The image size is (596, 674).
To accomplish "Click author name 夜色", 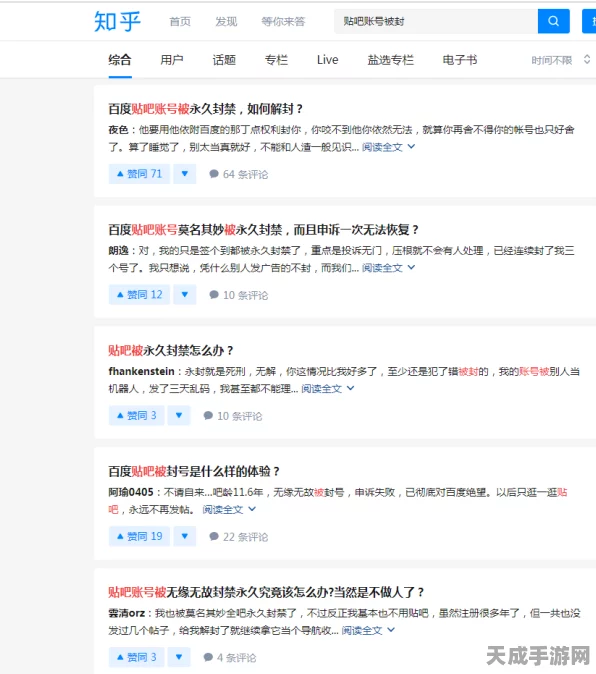I will (x=118, y=129).
